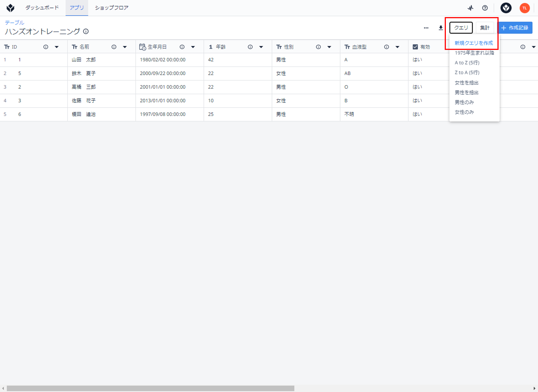Screen dimensions: 538x392
Task: Click the text type icon beside 名前
Action: 74,47
